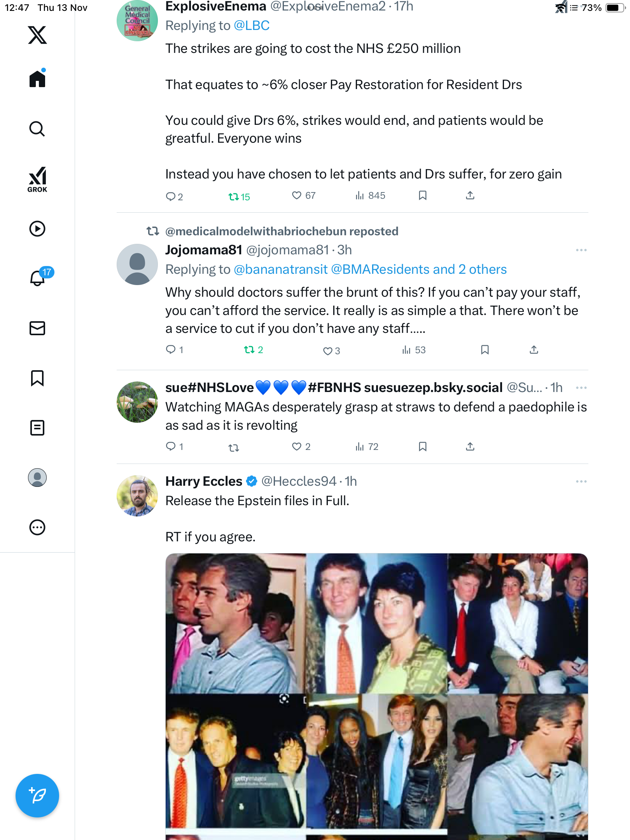Bookmark the sue#NHSLove post
Viewport: 630px width, 840px height.
(x=423, y=446)
